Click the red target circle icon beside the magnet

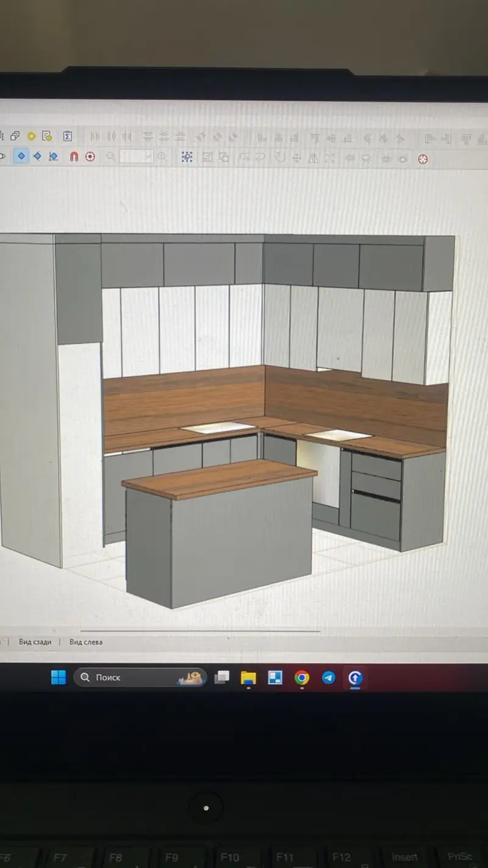point(90,156)
